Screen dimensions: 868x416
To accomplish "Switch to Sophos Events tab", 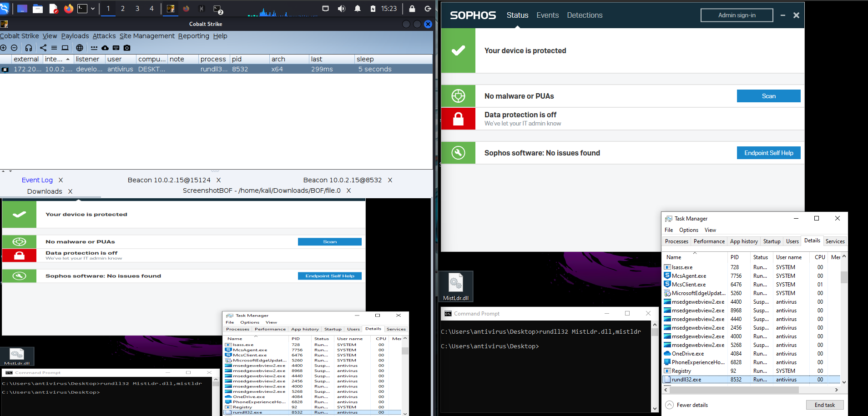I will click(547, 15).
